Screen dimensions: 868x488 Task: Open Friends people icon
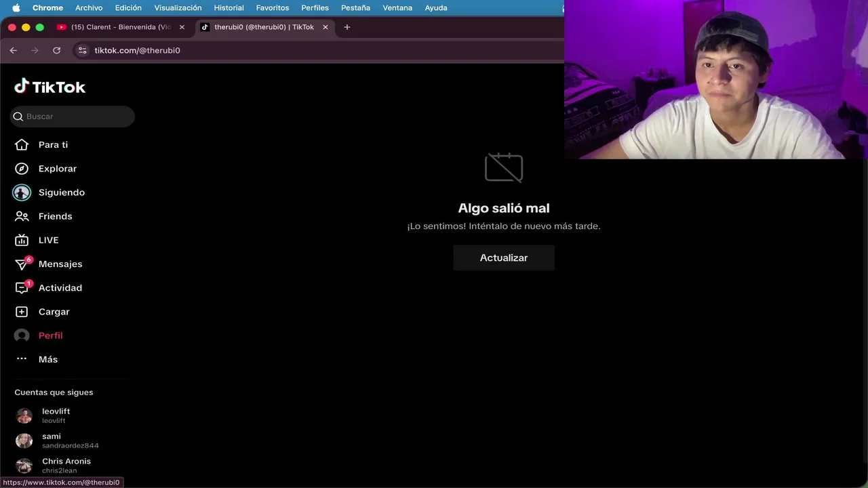pyautogui.click(x=22, y=216)
